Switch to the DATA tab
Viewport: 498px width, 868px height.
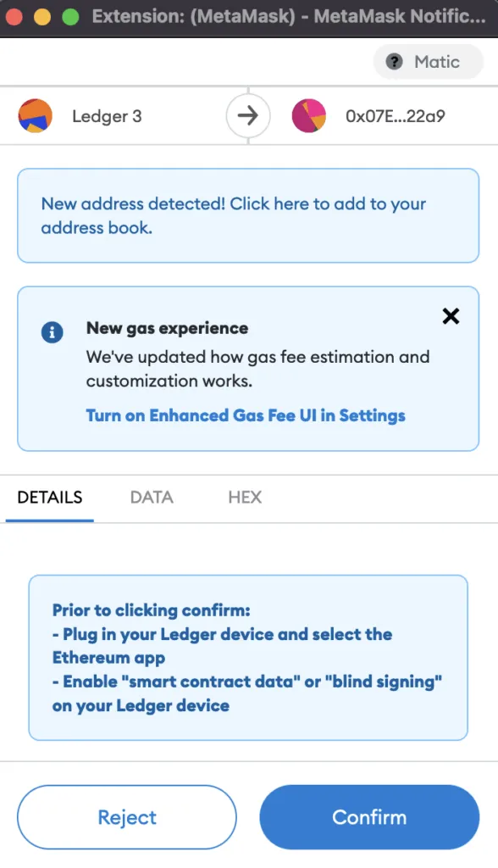[x=152, y=497]
